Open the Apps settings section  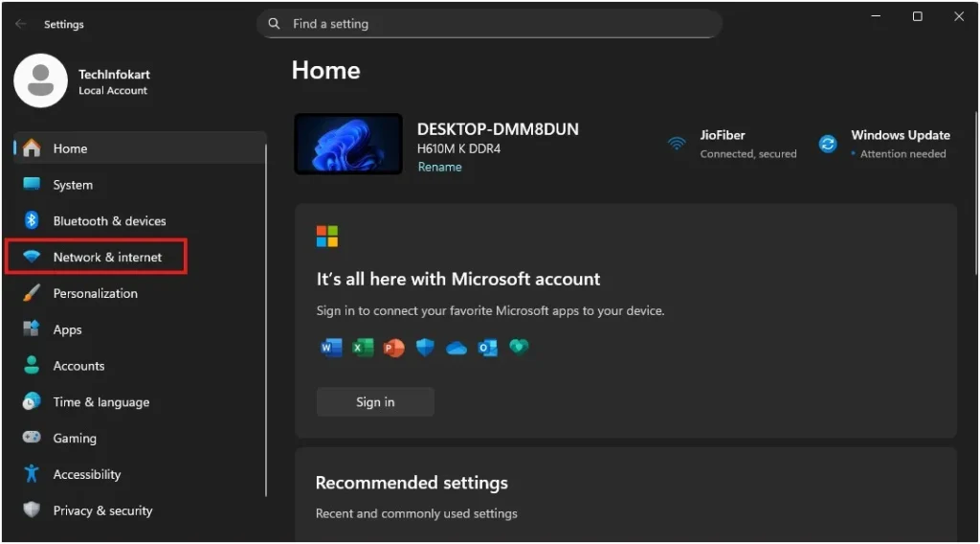click(x=140, y=329)
